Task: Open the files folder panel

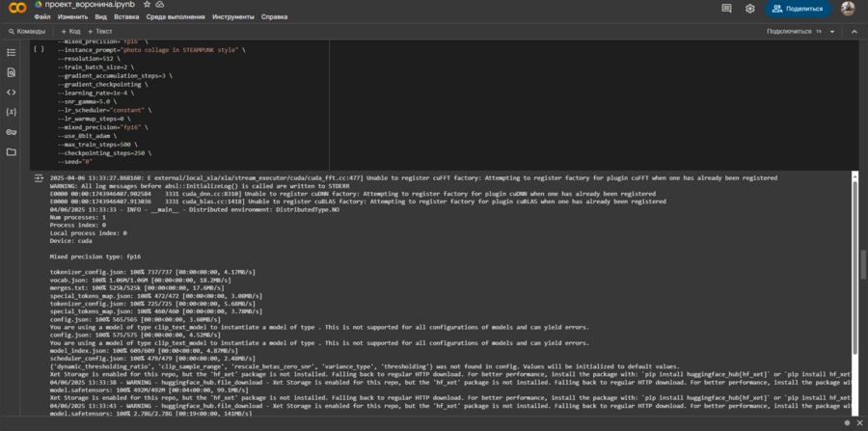Action: pos(12,152)
